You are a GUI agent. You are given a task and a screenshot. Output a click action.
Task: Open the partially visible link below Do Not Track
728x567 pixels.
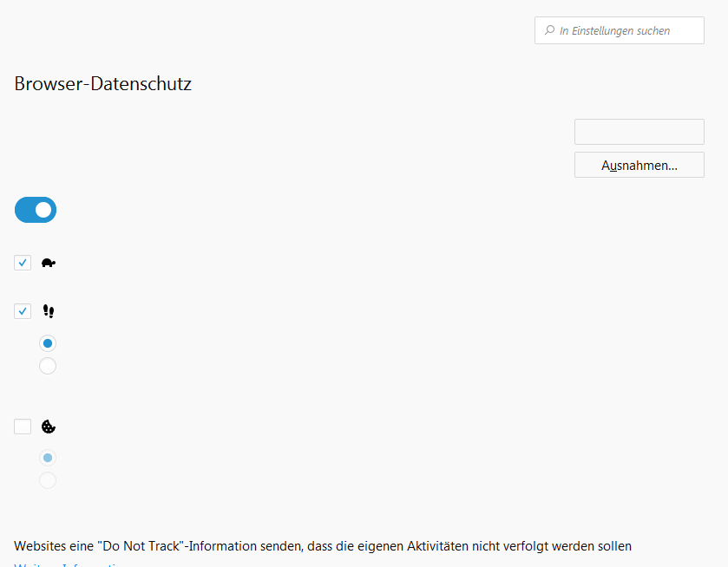[x=69, y=564]
